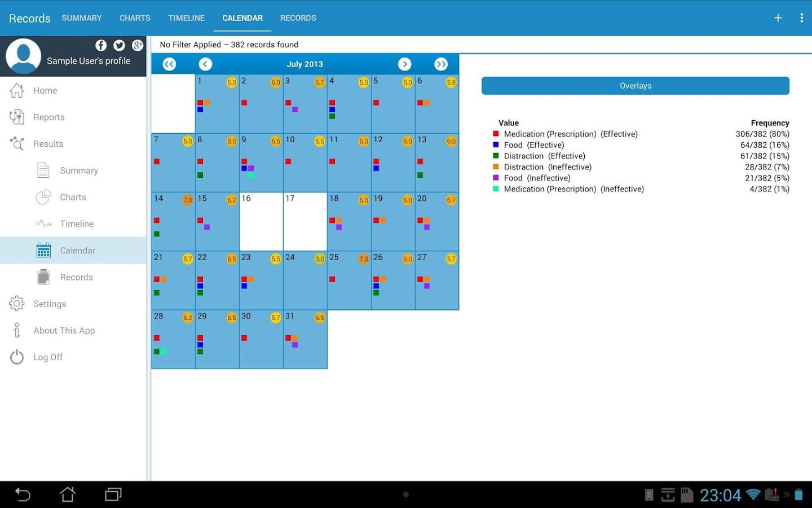The image size is (812, 508).
Task: Jump forward with double-right arrow
Action: point(441,64)
